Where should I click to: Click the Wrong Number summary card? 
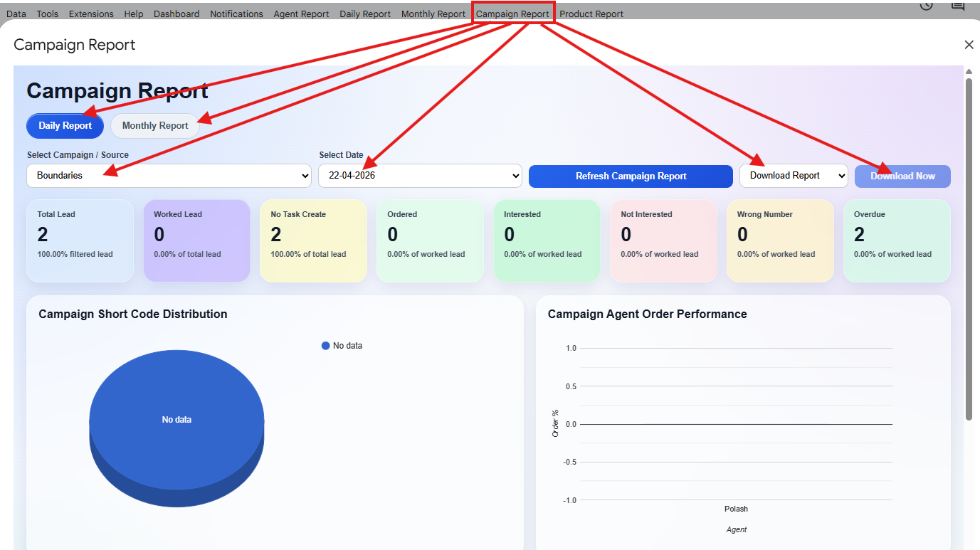point(780,240)
